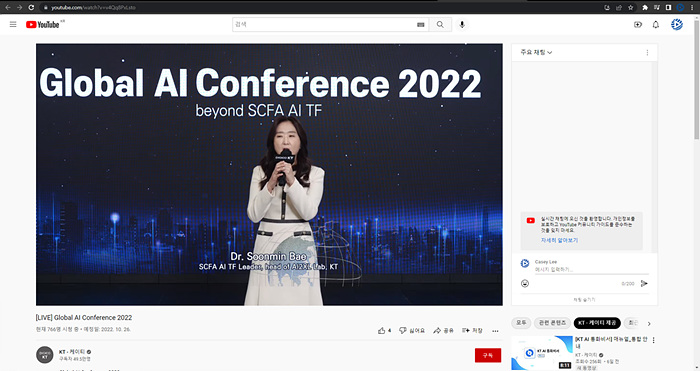The image size is (700, 371).
Task: Open the KT AI recommended video thumbnail
Action: click(x=542, y=353)
